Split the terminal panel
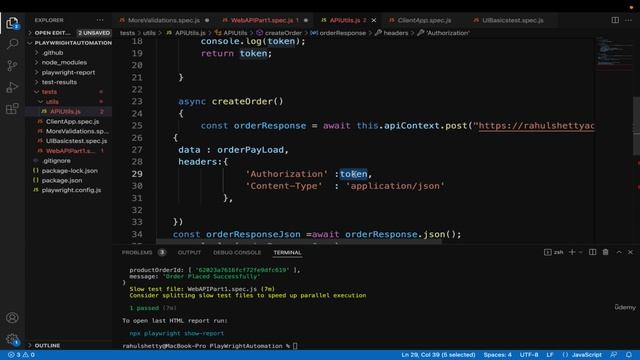640x360 pixels. [592, 252]
